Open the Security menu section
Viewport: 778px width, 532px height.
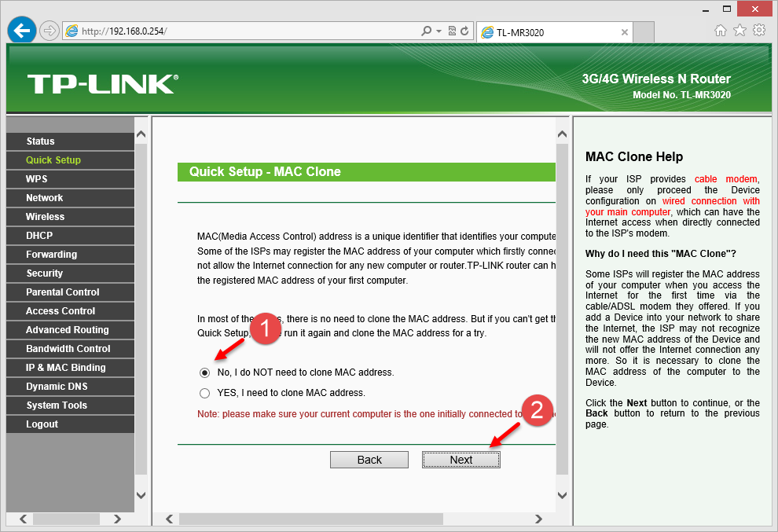pos(71,273)
